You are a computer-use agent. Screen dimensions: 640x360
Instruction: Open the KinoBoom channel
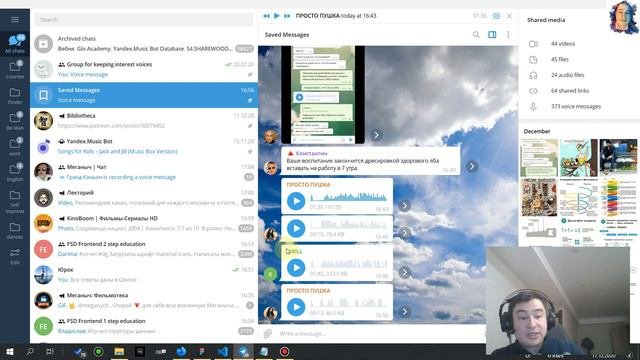144,224
